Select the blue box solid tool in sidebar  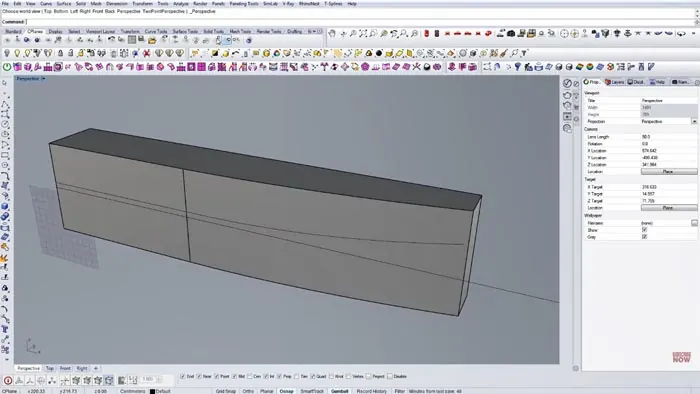point(5,207)
